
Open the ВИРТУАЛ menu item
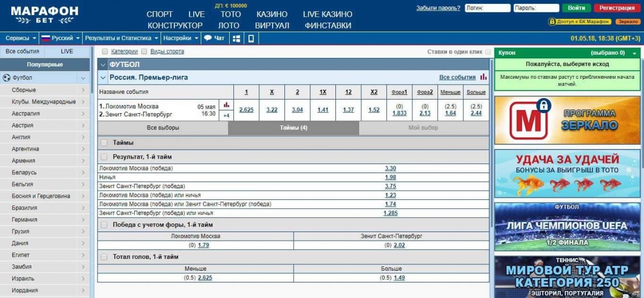tap(272, 25)
